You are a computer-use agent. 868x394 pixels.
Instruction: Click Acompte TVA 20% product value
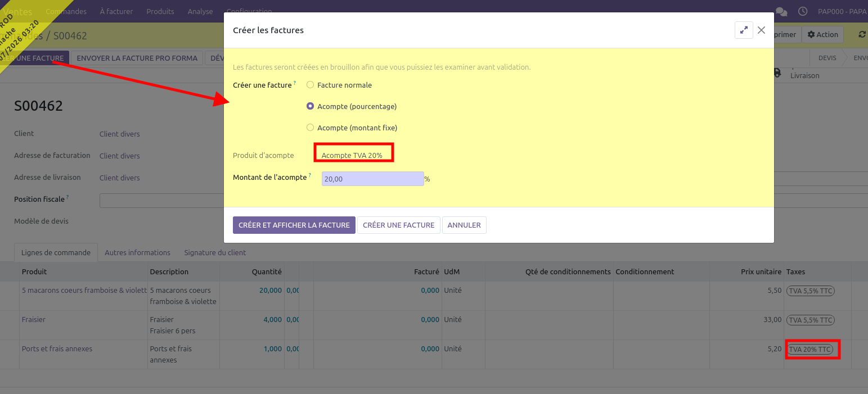tap(352, 155)
